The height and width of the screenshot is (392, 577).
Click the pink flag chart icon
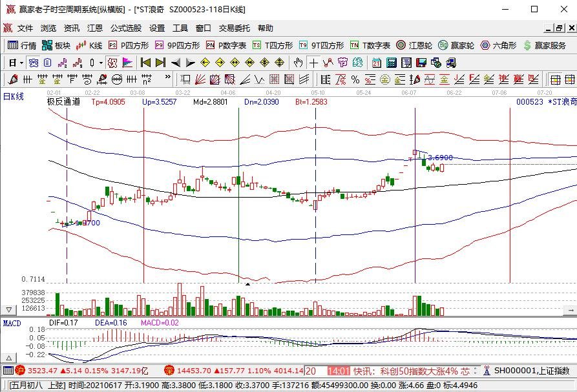pos(127,63)
